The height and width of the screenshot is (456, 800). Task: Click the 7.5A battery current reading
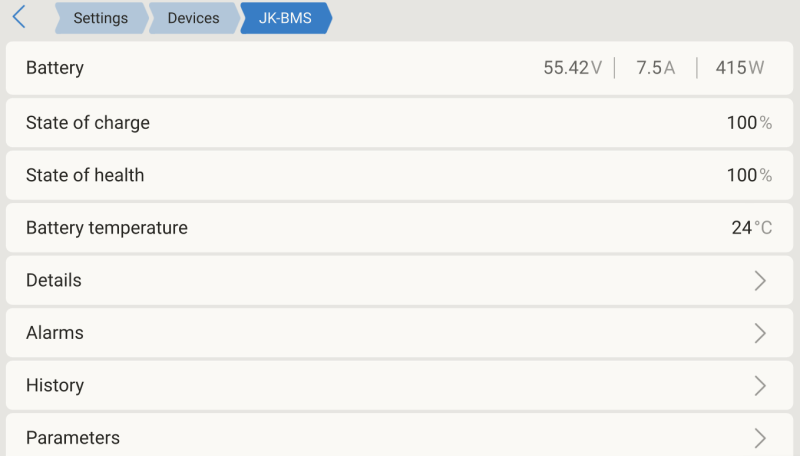click(x=655, y=68)
